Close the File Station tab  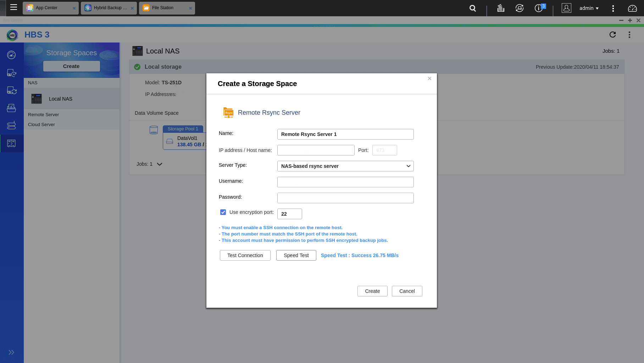190,8
